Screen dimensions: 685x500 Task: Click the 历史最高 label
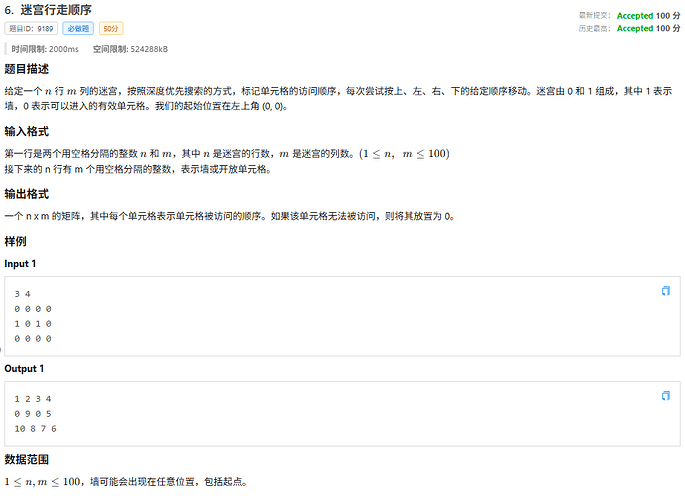point(595,28)
